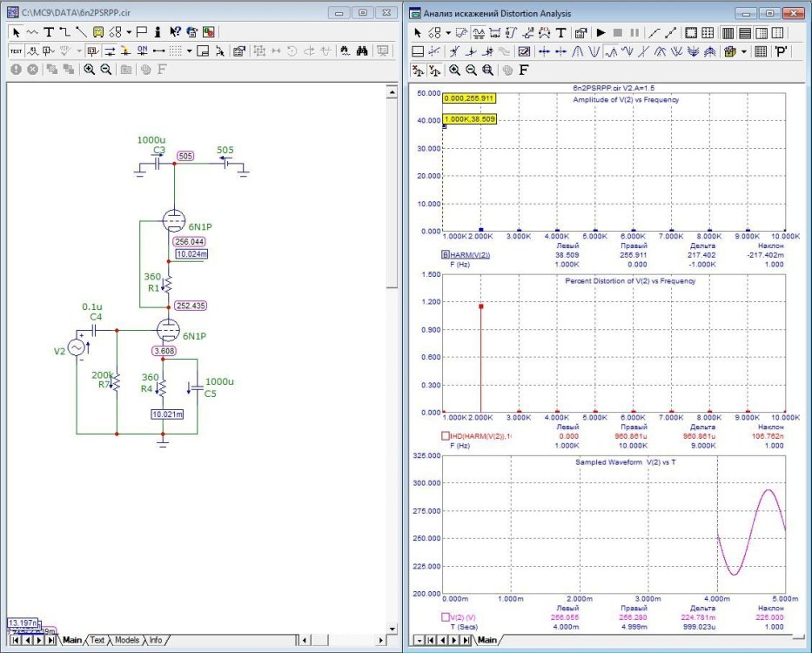Toggle the ON condition display button
The height and width of the screenshot is (653, 812).
click(x=144, y=50)
